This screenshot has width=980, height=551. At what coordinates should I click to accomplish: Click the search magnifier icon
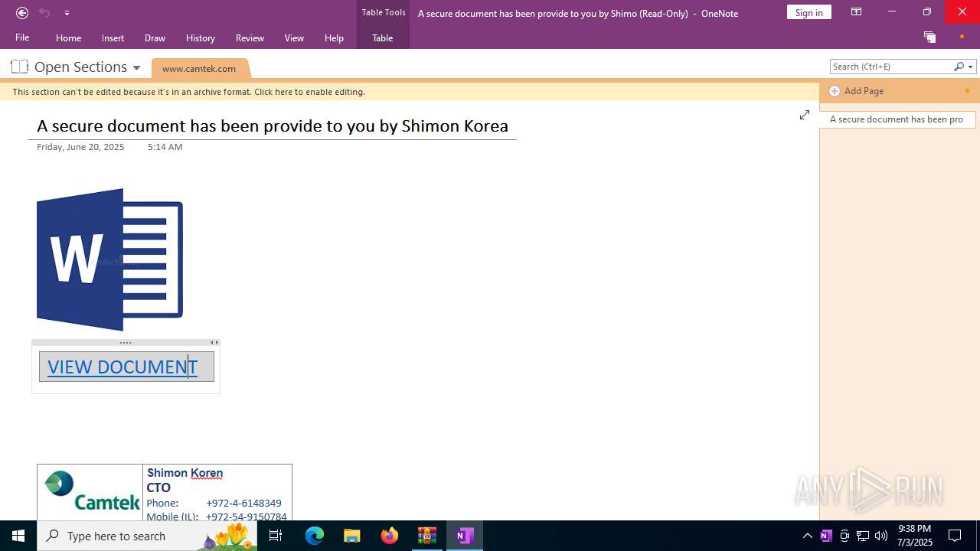pos(959,67)
